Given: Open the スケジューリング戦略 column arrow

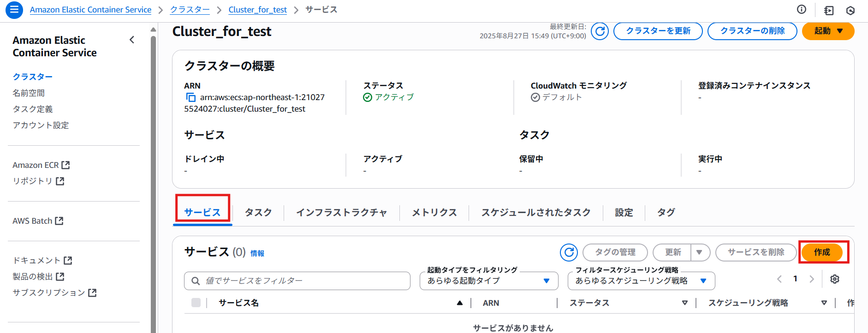Looking at the screenshot, I should [x=824, y=303].
